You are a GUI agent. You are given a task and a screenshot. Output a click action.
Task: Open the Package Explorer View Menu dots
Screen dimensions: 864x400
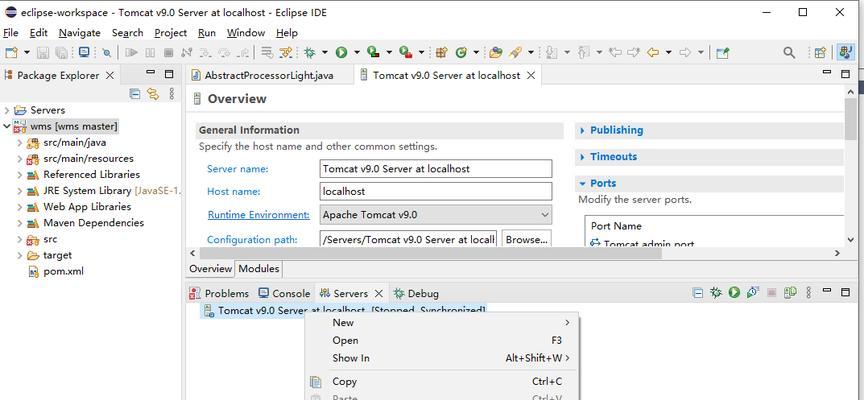tap(171, 94)
